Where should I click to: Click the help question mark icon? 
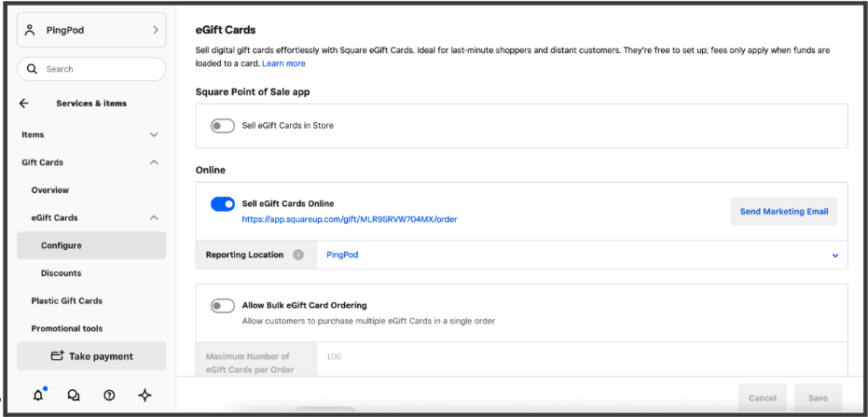(109, 396)
